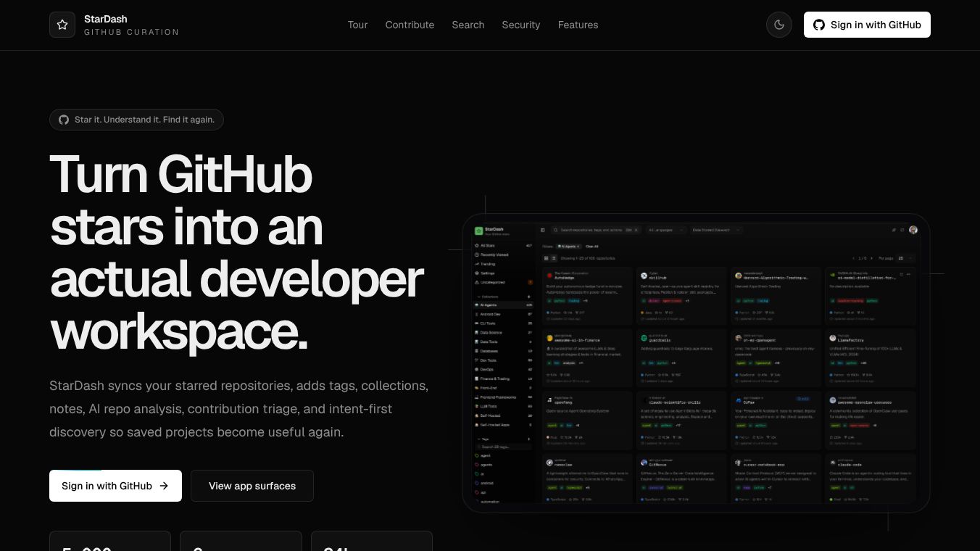The width and height of the screenshot is (980, 551).
Task: Click the sidebar collapse icon in the preview
Action: click(543, 230)
